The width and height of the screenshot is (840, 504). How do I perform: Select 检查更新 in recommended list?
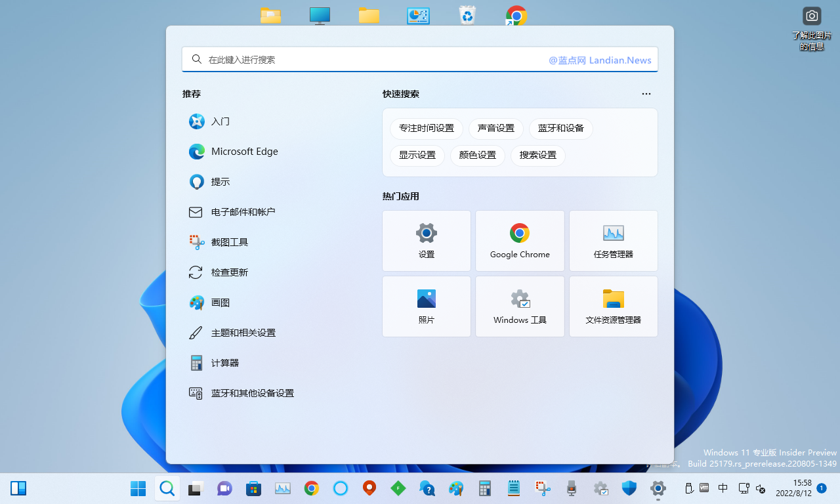[276, 272]
